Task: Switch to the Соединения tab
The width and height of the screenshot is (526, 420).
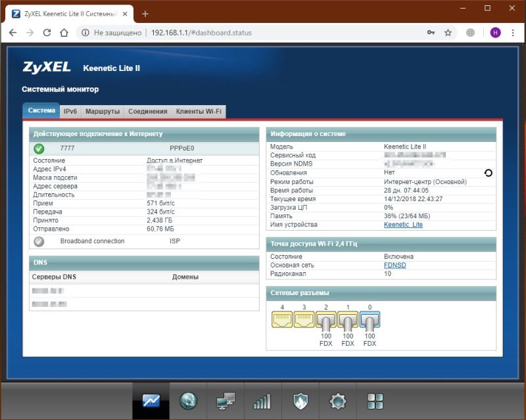Action: pyautogui.click(x=147, y=111)
